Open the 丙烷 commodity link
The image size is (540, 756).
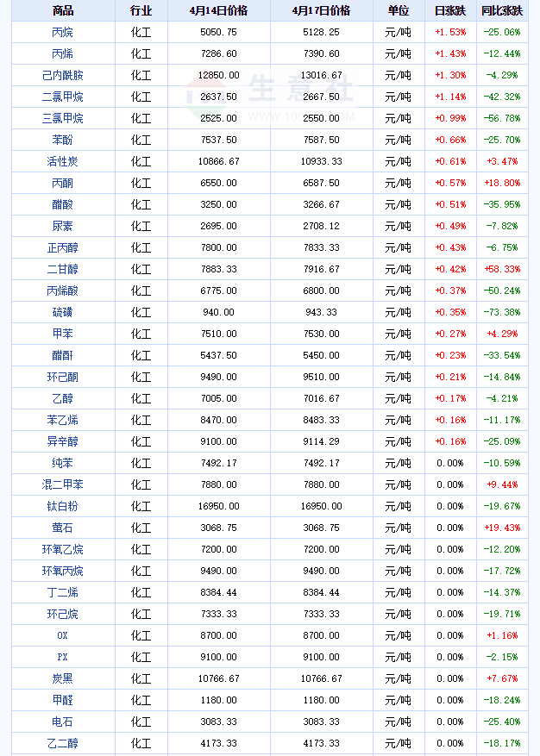(63, 32)
